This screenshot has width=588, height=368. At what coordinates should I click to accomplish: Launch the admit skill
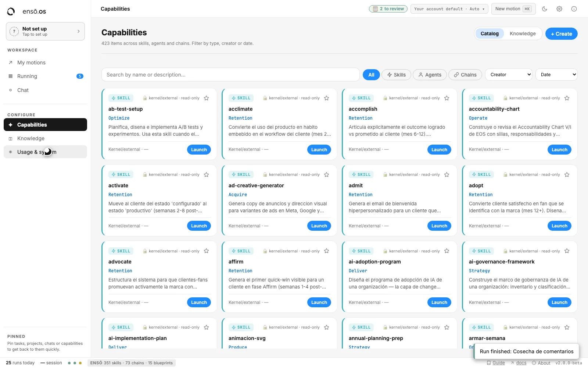tap(439, 226)
